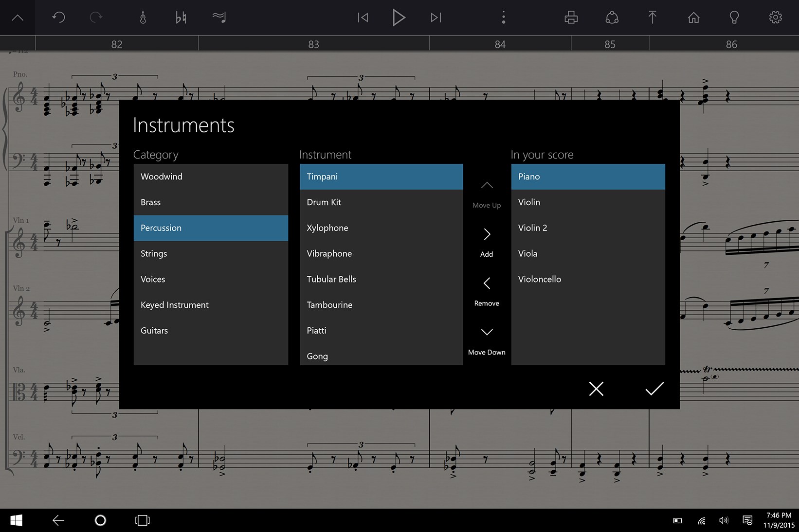
Task: Open the more options kebab menu
Action: [503, 18]
